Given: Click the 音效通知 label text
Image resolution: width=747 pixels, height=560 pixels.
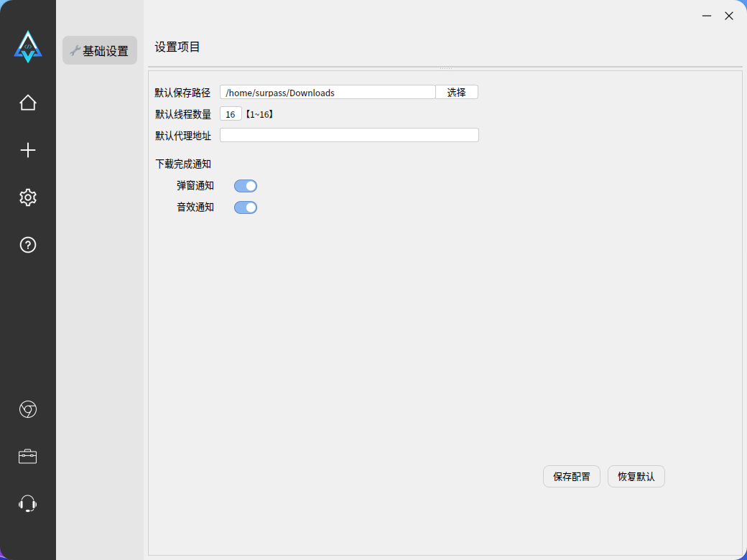Looking at the screenshot, I should click(x=195, y=207).
